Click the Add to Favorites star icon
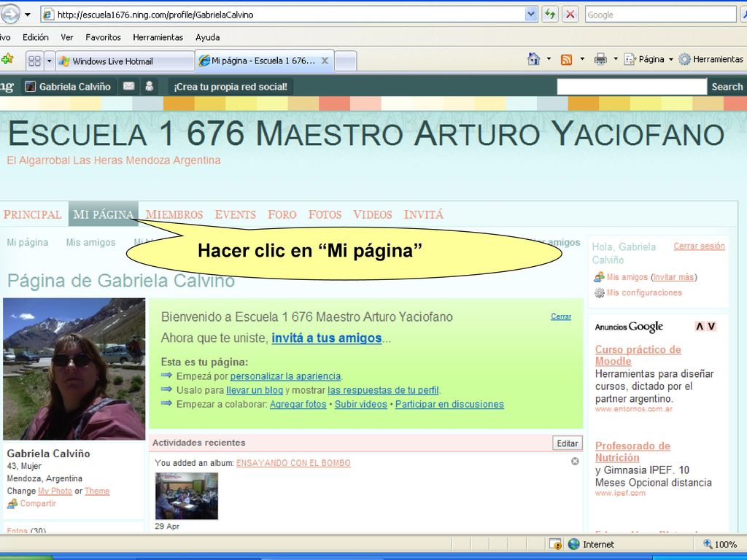The width and height of the screenshot is (747, 560). pyautogui.click(x=7, y=60)
